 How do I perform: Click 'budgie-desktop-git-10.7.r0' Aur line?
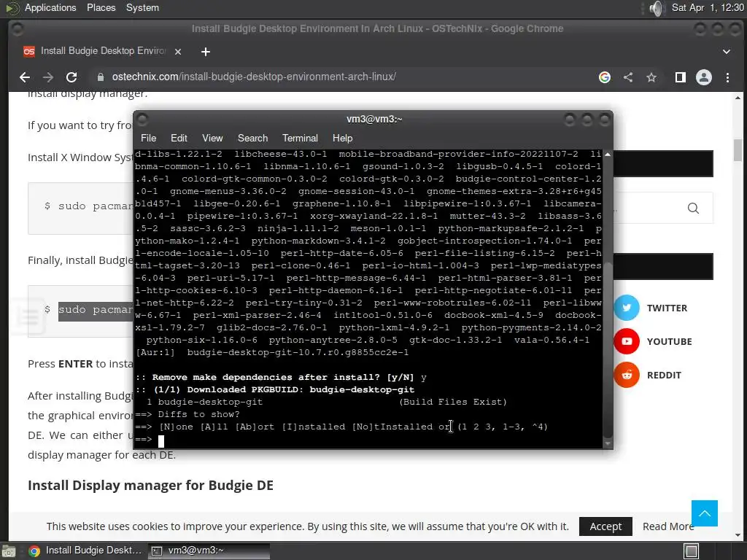tap(272, 353)
